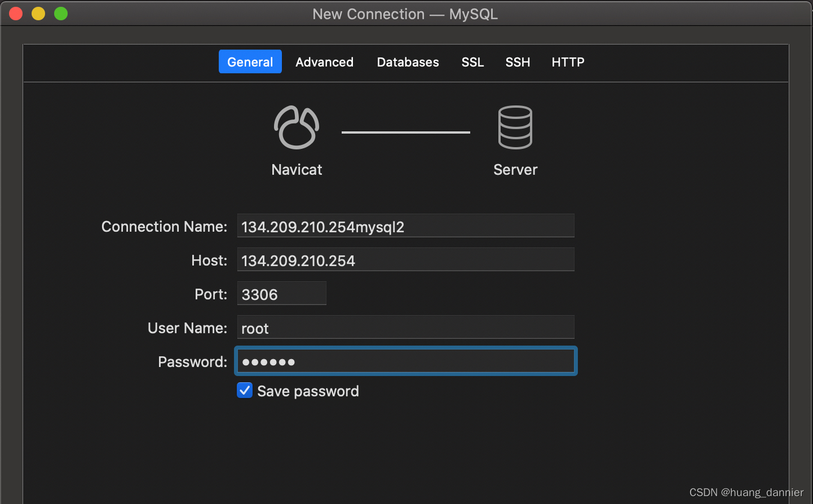Switch to the General tab

(x=250, y=62)
